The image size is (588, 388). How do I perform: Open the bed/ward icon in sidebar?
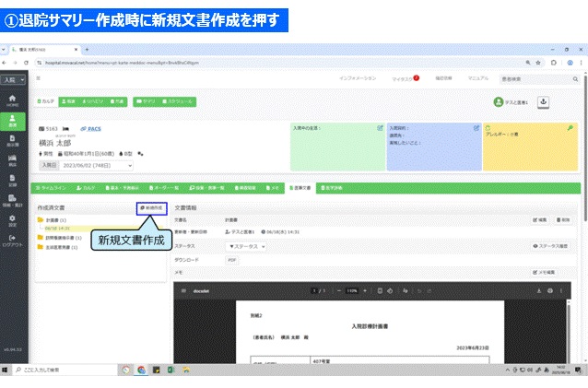tap(12, 160)
